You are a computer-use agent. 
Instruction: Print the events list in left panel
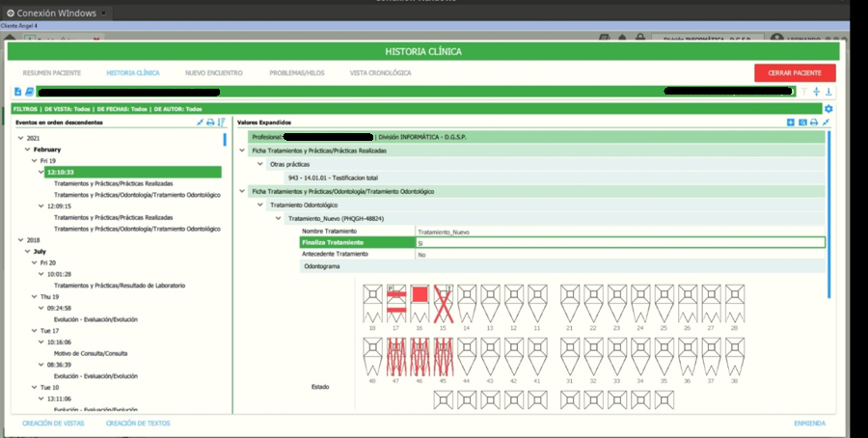point(210,123)
